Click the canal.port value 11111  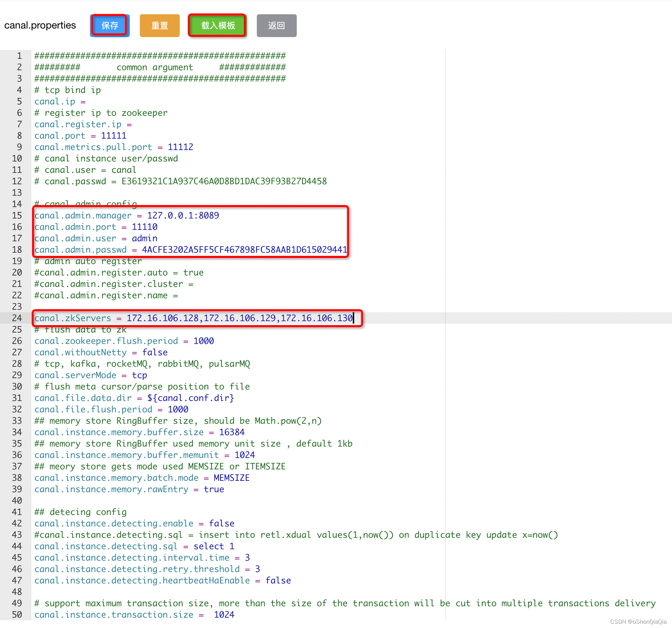pyautogui.click(x=113, y=135)
